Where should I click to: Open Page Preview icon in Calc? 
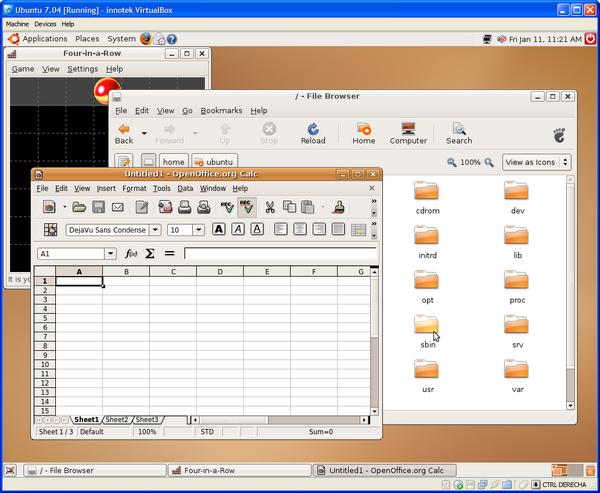[x=204, y=207]
